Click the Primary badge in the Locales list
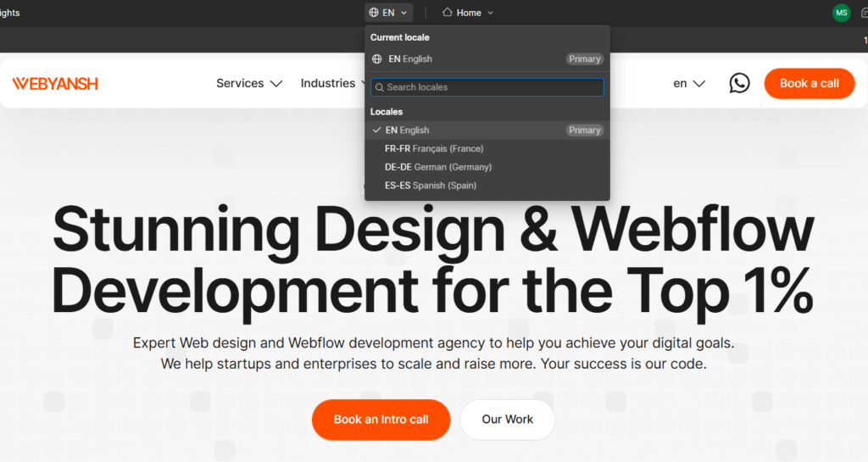 point(585,130)
